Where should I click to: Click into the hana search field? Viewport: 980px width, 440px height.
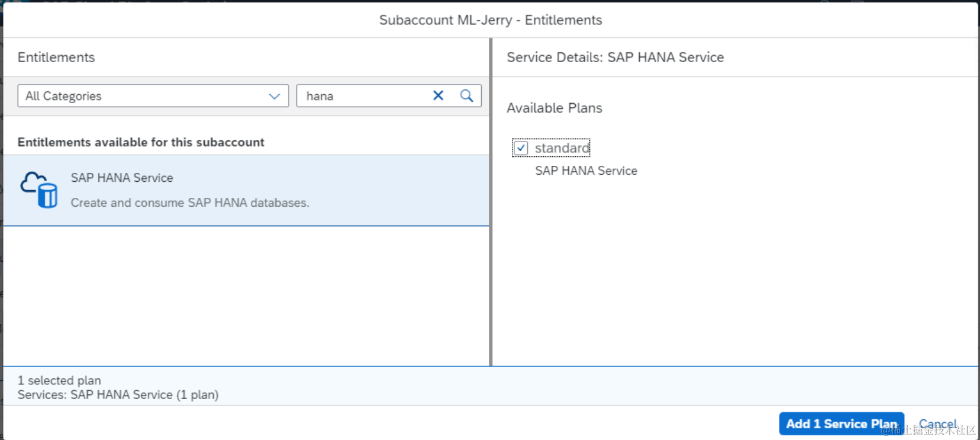point(361,96)
